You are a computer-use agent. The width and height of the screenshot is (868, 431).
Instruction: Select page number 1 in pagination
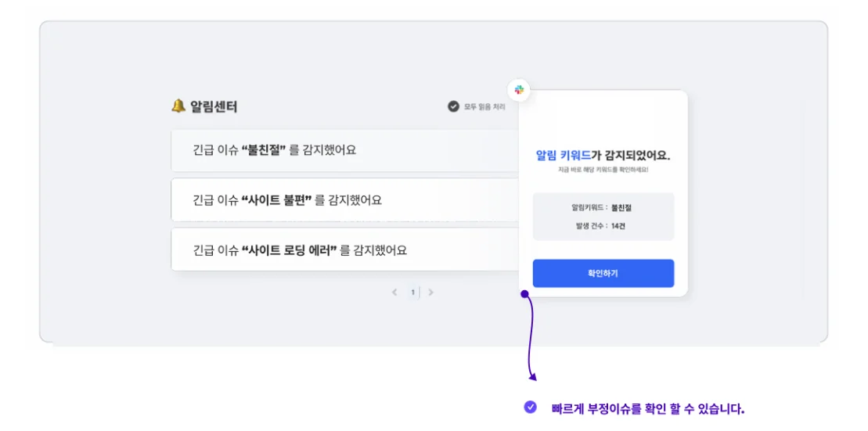pos(412,293)
